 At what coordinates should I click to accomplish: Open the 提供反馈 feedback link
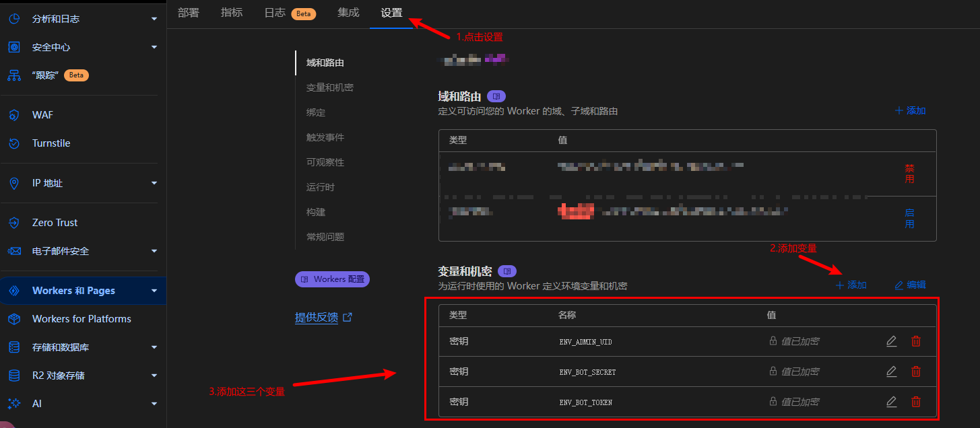[x=324, y=318]
